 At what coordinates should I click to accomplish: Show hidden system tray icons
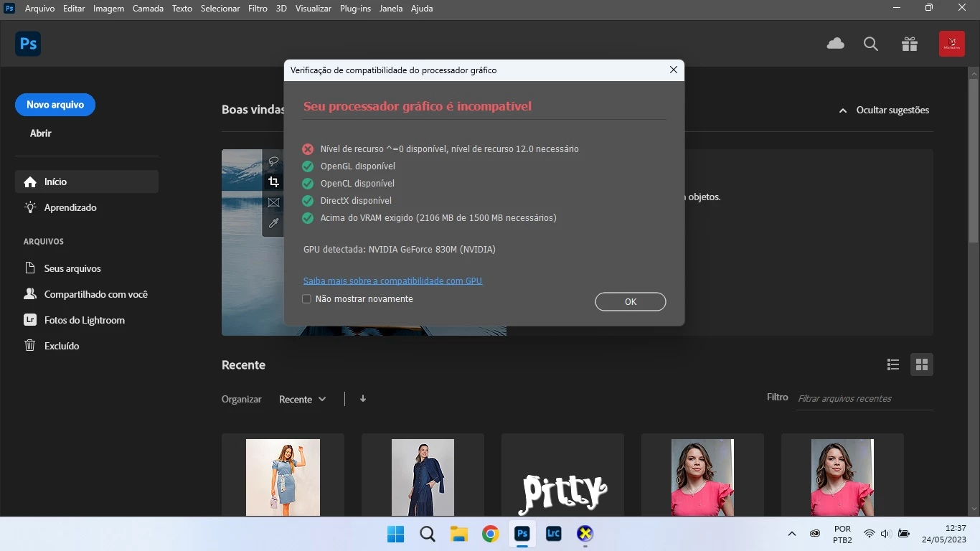[792, 534]
